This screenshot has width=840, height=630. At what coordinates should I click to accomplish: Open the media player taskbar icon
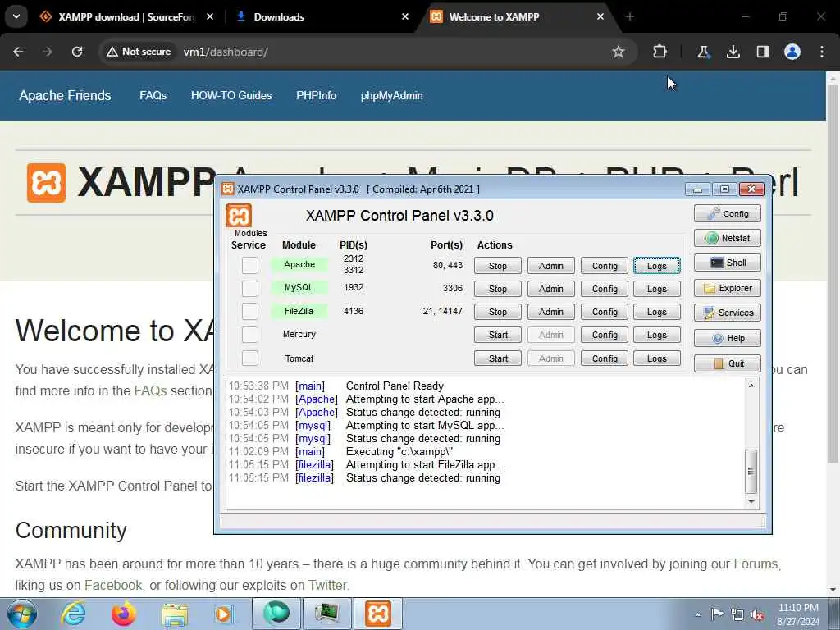[223, 614]
